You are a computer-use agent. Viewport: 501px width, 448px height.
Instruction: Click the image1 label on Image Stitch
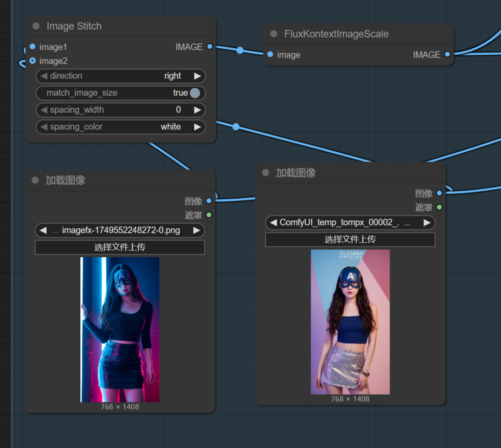pyautogui.click(x=53, y=47)
